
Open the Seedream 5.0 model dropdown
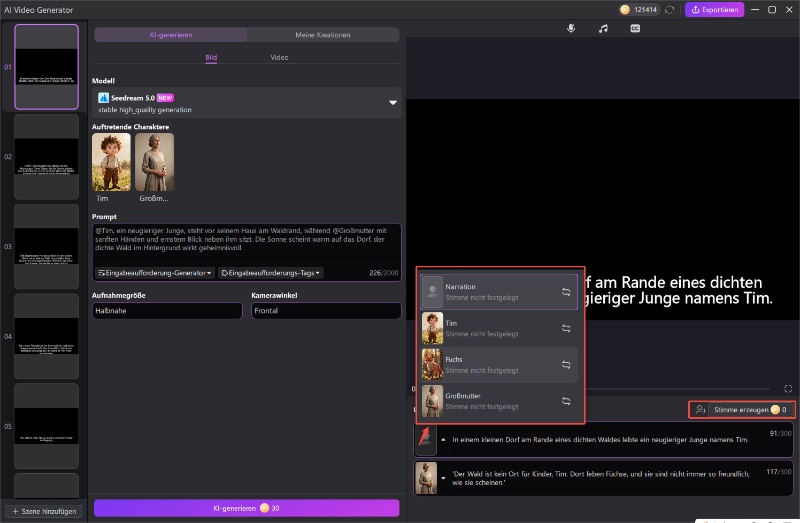coord(393,102)
